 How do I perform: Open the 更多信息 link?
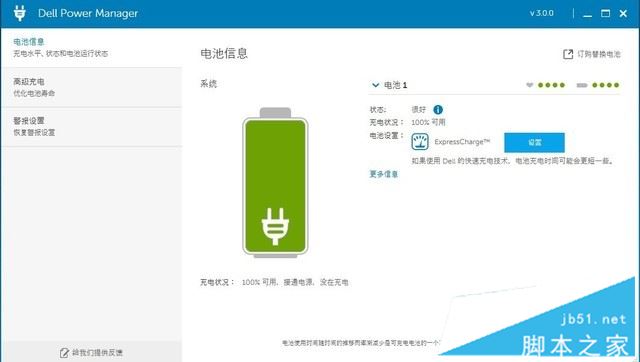click(x=383, y=174)
